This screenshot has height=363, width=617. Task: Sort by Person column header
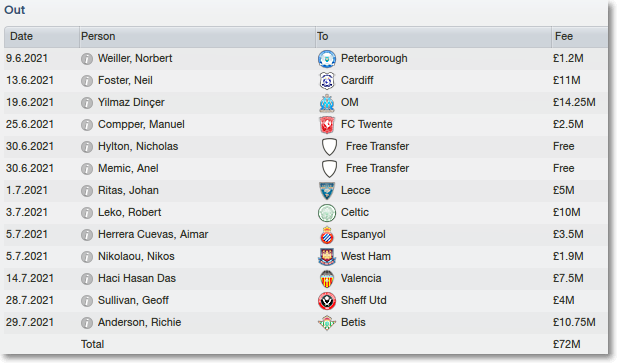pyautogui.click(x=197, y=37)
